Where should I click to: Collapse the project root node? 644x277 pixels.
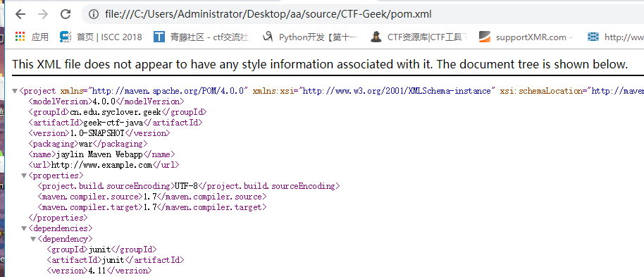15,91
